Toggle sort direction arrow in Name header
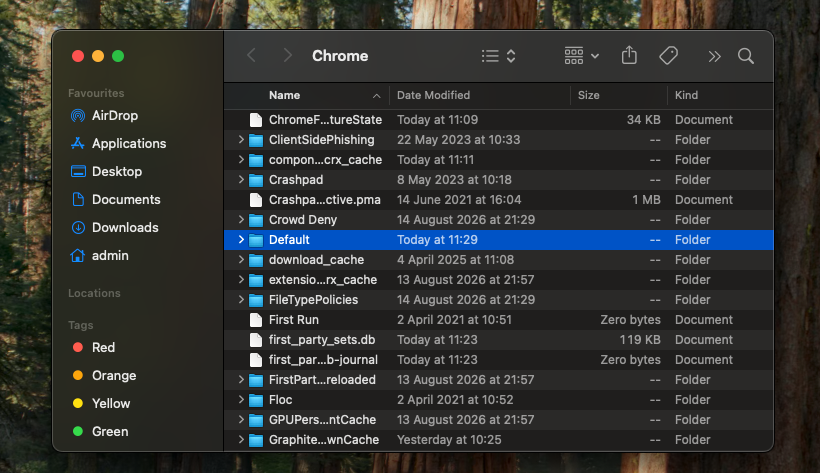 point(377,96)
